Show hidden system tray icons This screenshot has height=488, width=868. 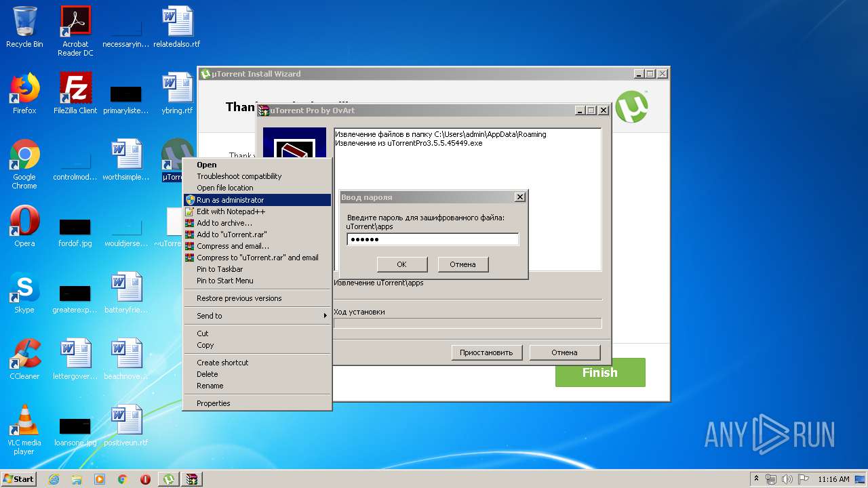756,479
